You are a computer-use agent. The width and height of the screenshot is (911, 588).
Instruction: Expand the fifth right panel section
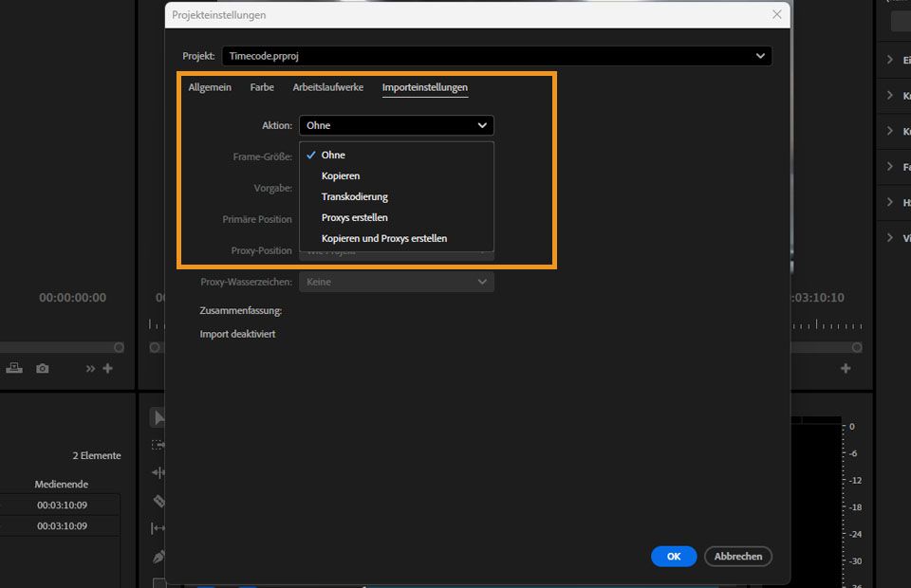889,202
